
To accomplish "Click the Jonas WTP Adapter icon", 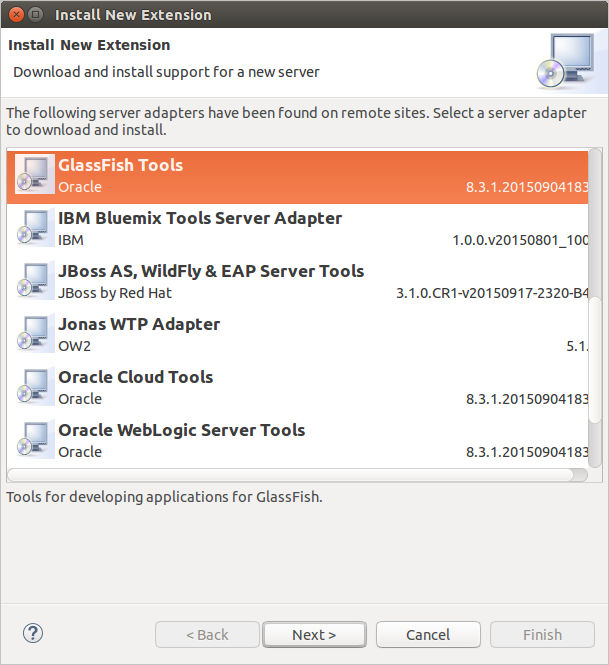I will (35, 333).
